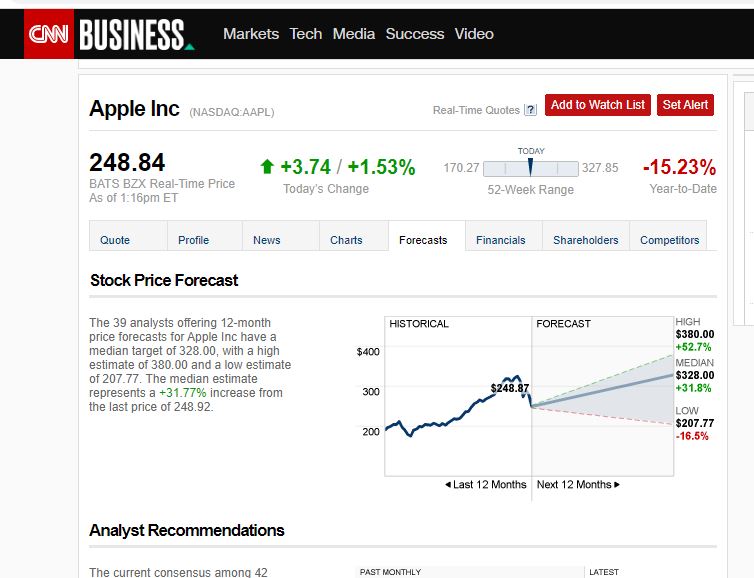The height and width of the screenshot is (578, 754).
Task: Click the Real-Time Quotes help icon
Action: click(x=530, y=110)
